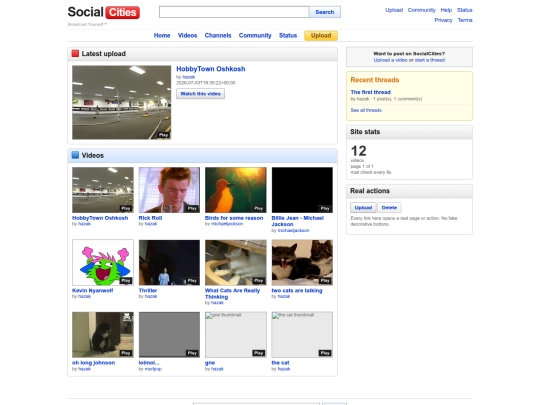
Task: Open the broken gne thumbnail image
Action: [x=236, y=335]
